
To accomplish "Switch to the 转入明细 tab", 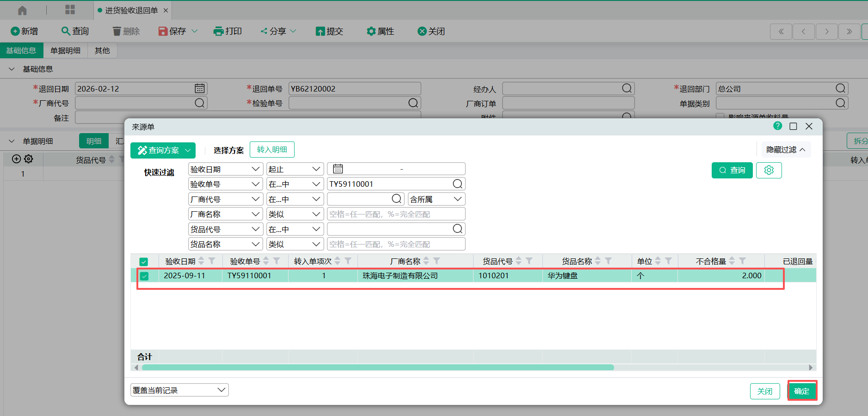I will (272, 150).
